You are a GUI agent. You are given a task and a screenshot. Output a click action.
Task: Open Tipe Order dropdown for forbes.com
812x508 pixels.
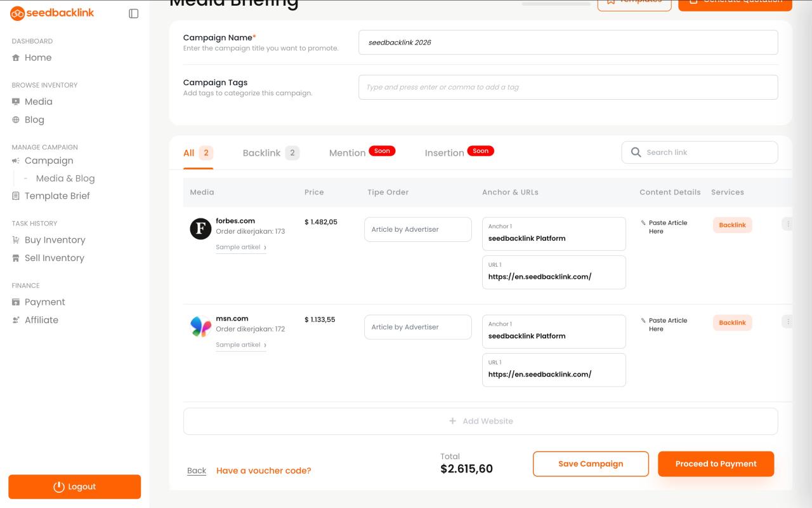pos(418,229)
